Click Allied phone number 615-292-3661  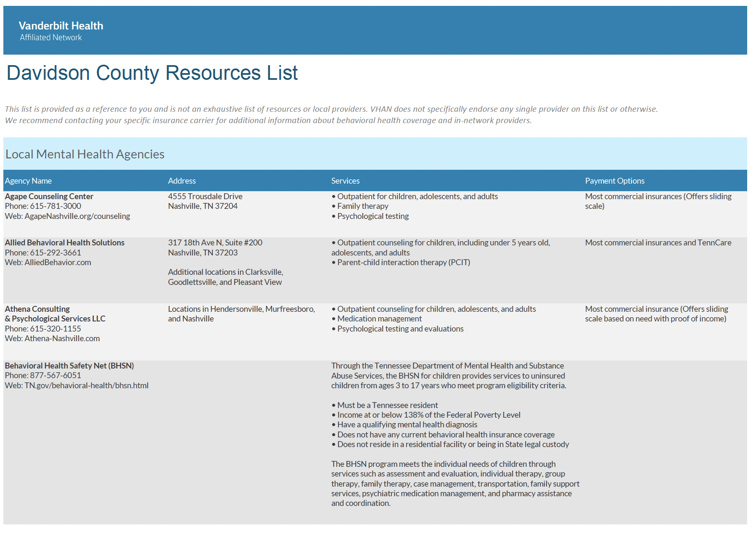[x=56, y=253]
